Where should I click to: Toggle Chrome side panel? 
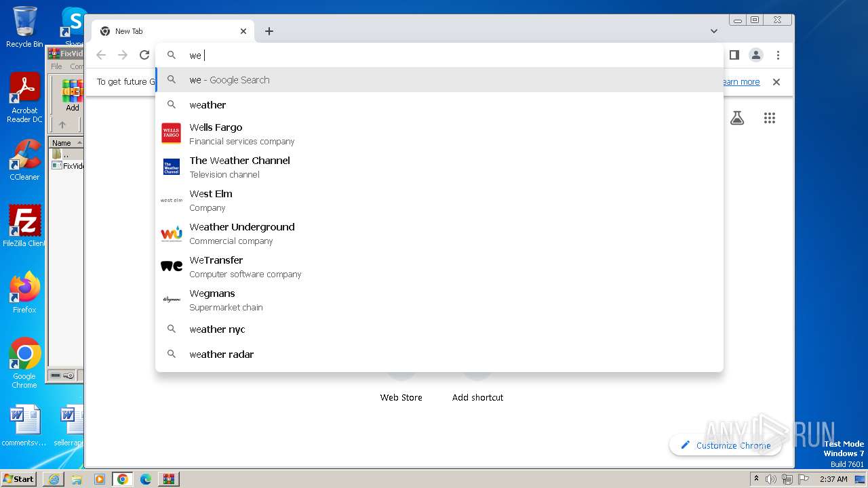(x=734, y=55)
